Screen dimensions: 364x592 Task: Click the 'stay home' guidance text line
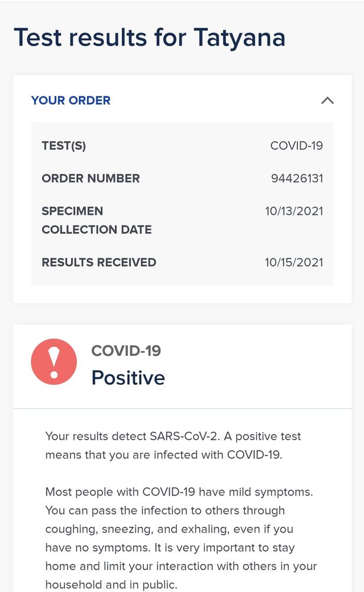click(x=170, y=548)
